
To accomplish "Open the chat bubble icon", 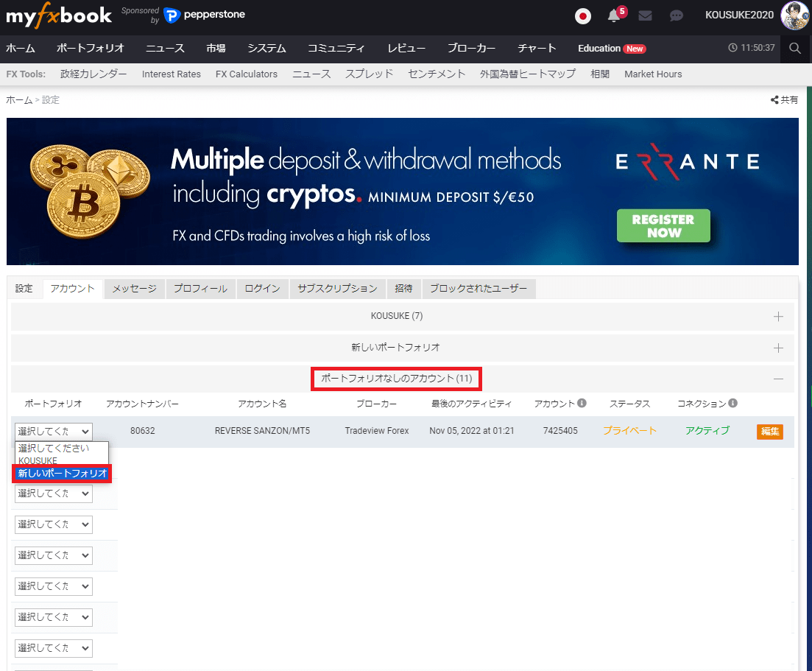I will pos(676,15).
